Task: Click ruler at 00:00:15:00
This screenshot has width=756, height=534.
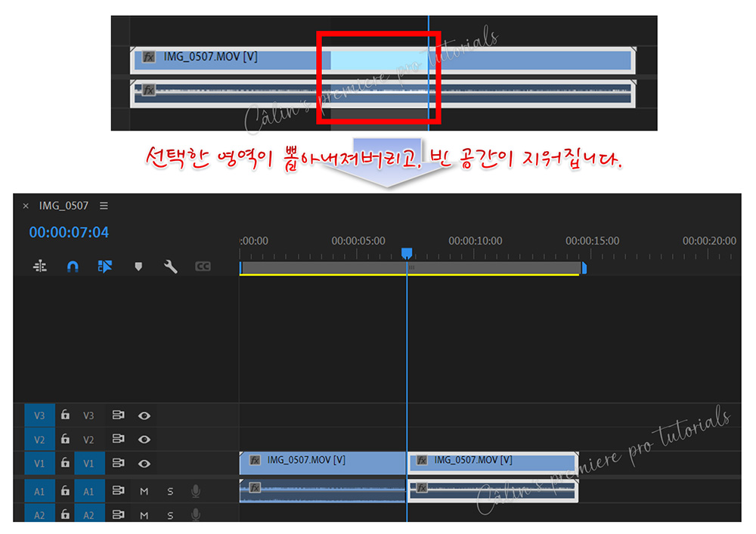Action: click(x=593, y=241)
